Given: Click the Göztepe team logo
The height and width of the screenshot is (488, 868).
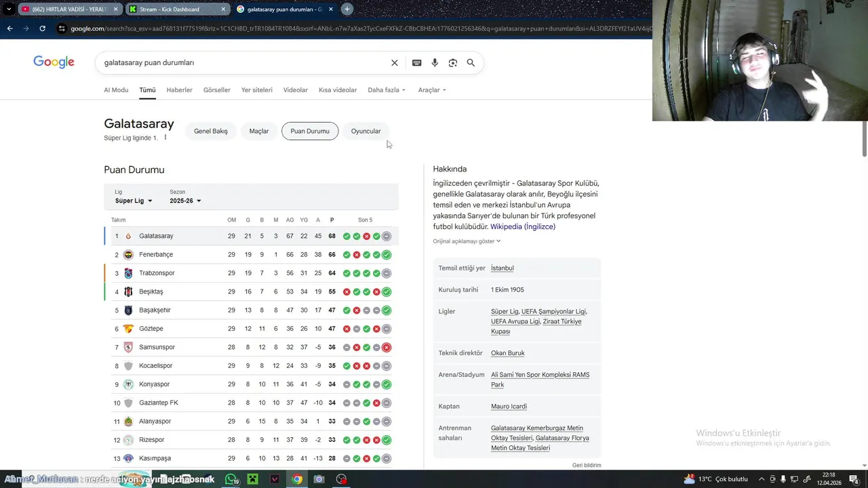Looking at the screenshot, I should pos(128,329).
